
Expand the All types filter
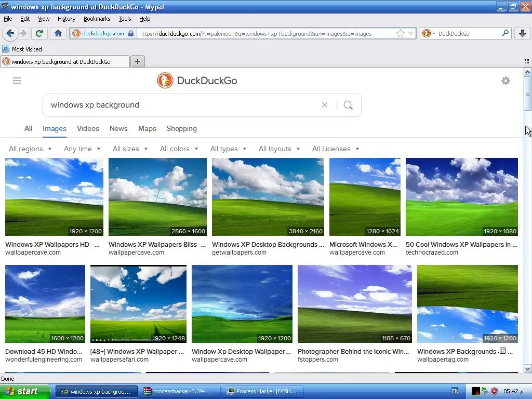coord(229,149)
